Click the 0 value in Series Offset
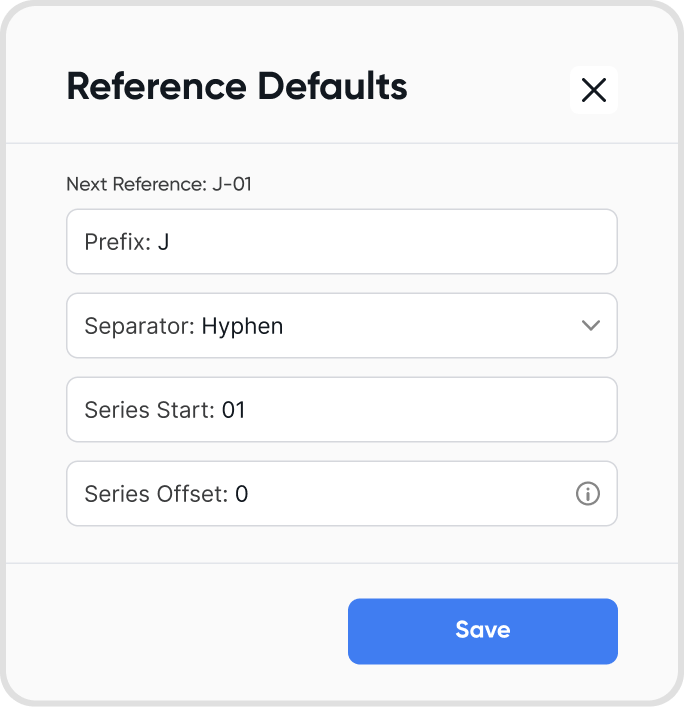Viewport: 684px width, 707px height. click(x=242, y=494)
